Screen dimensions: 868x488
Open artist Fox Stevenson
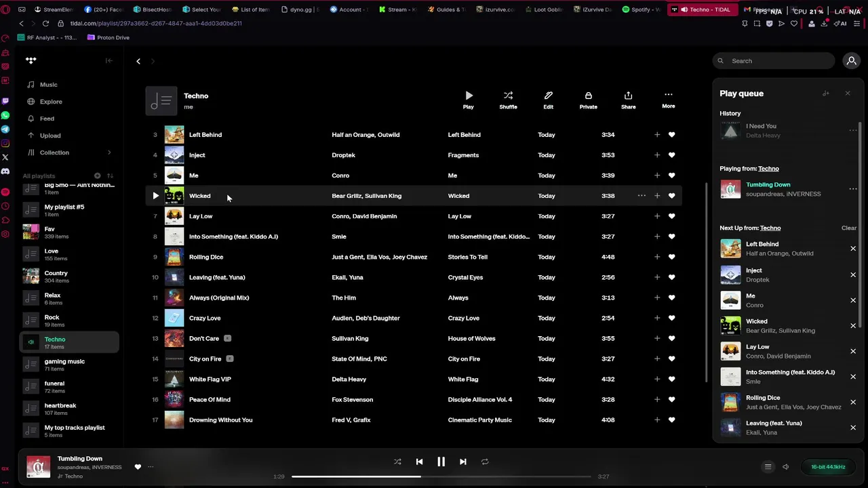352,399
